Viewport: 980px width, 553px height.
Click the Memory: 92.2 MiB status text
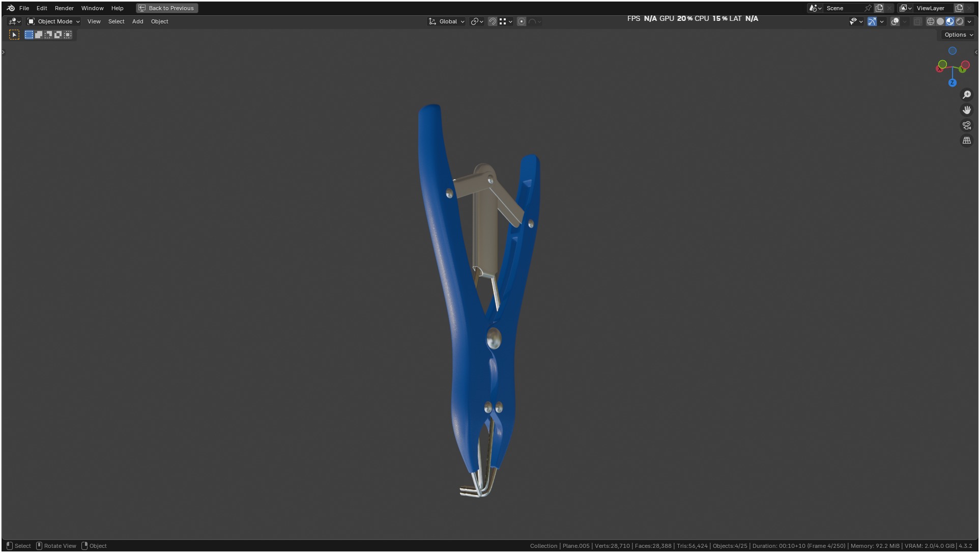tap(875, 546)
